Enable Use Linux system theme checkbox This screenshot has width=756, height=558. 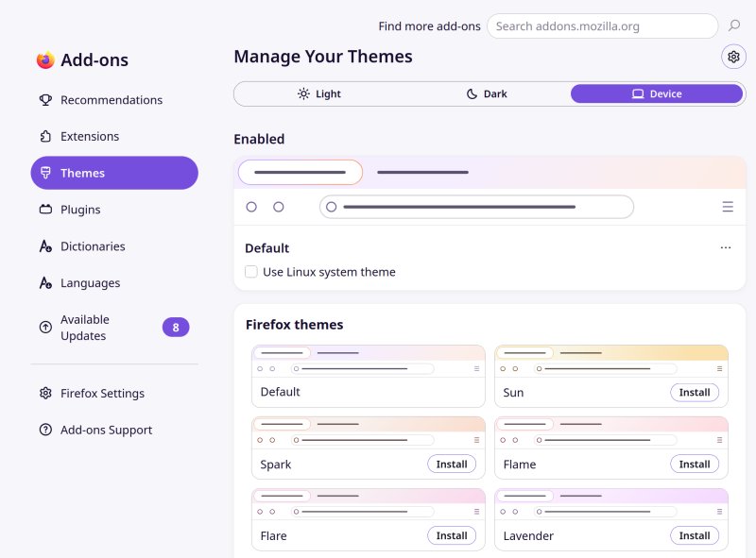point(250,272)
